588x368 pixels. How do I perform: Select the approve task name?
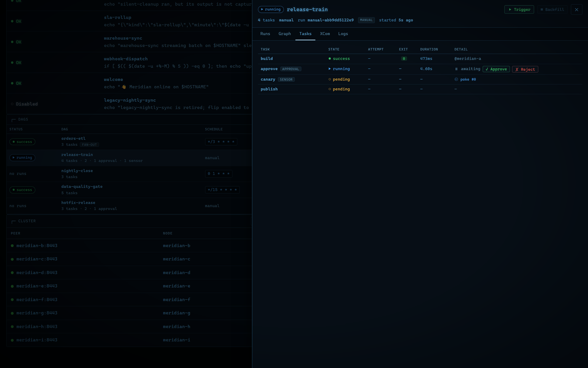(269, 69)
